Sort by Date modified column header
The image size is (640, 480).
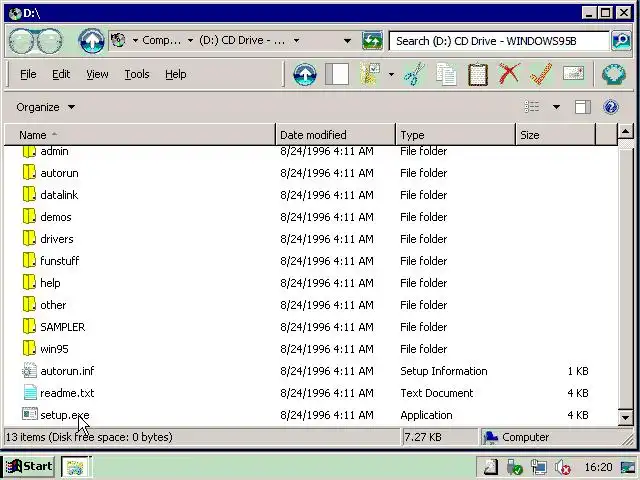(x=336, y=135)
